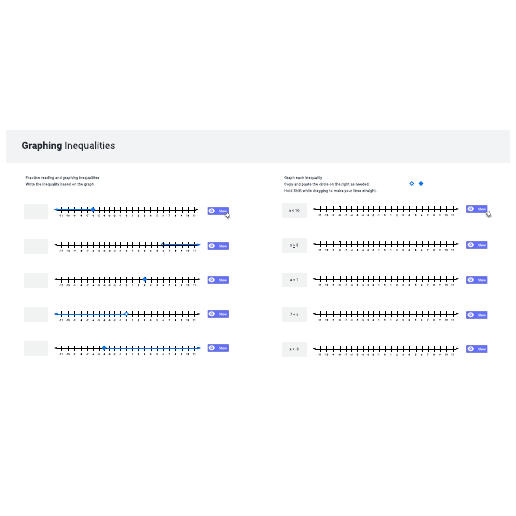Select the open blue circle marker
The height and width of the screenshot is (516, 516).
(x=412, y=183)
